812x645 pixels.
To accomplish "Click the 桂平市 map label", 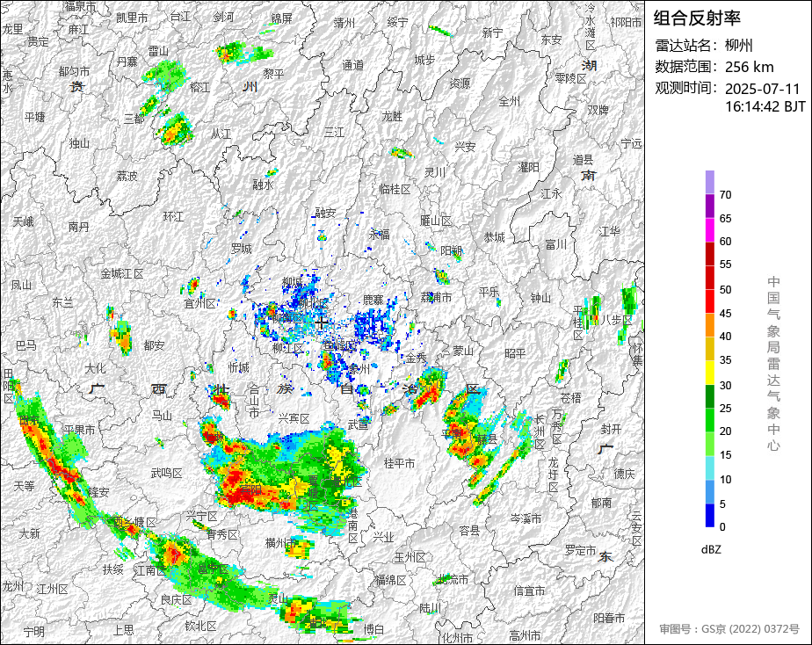I will click(x=399, y=463).
